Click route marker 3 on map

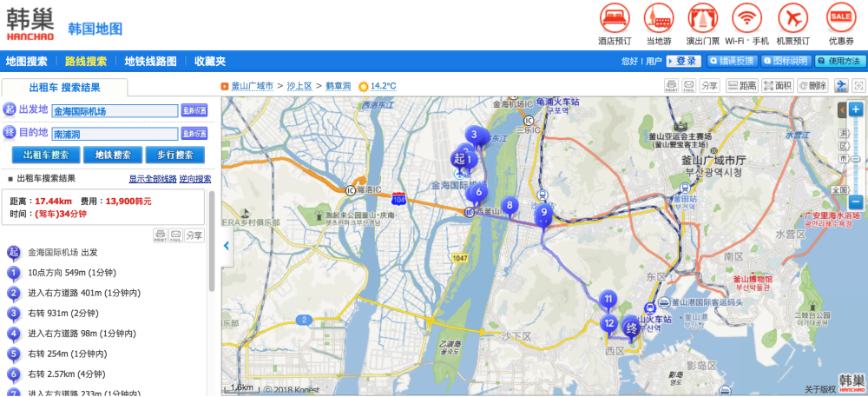coord(474,135)
